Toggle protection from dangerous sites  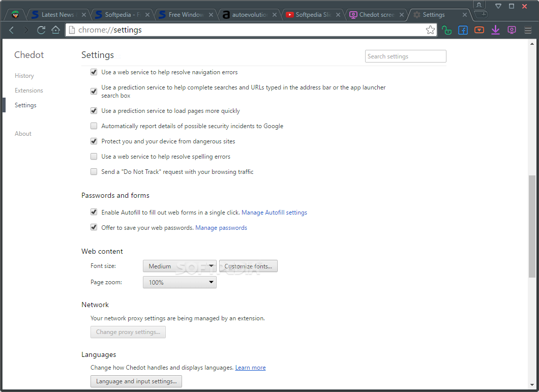pos(94,141)
